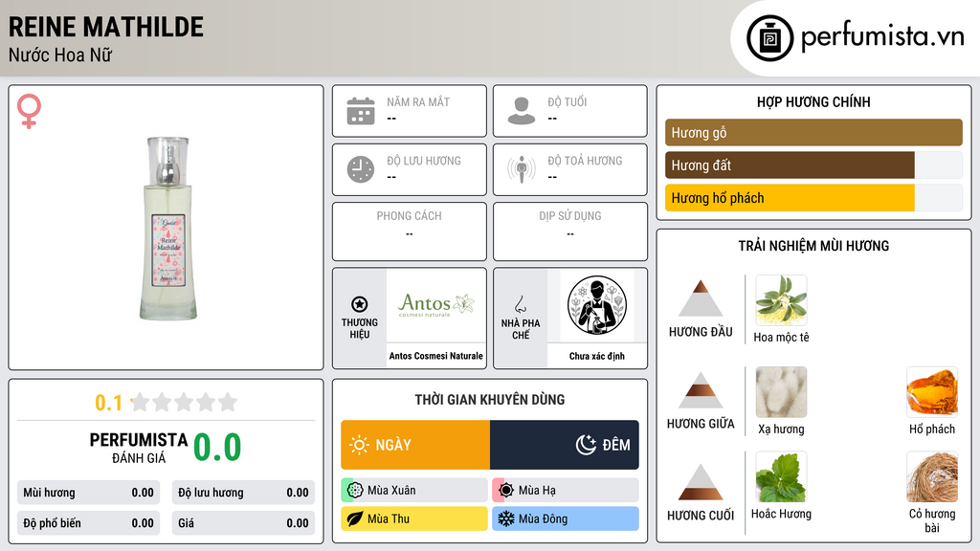Choose the Mùa Đông season chip
The height and width of the screenshot is (551, 980).
pyautogui.click(x=566, y=518)
